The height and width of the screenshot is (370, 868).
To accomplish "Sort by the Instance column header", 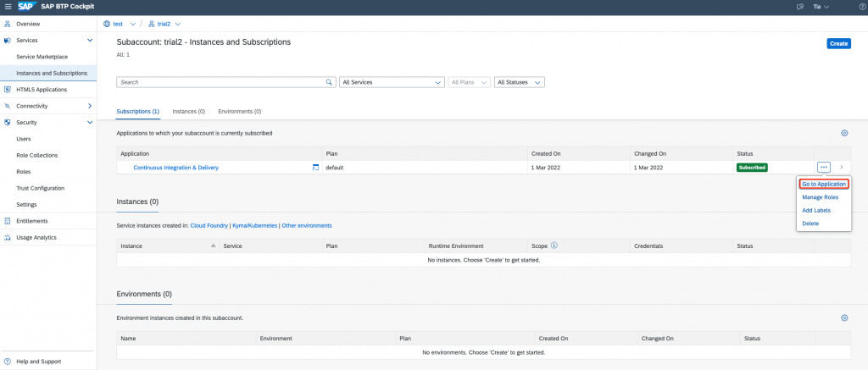I will click(168, 246).
